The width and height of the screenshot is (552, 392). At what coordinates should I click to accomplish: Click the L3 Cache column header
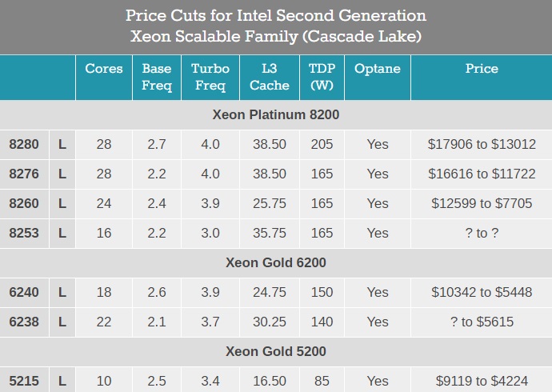269,77
